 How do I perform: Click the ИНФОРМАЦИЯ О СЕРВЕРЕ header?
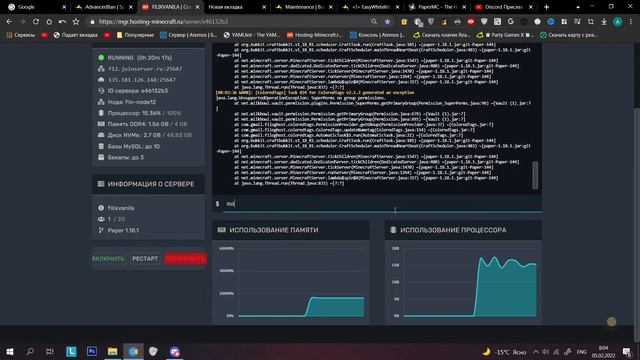(x=148, y=184)
